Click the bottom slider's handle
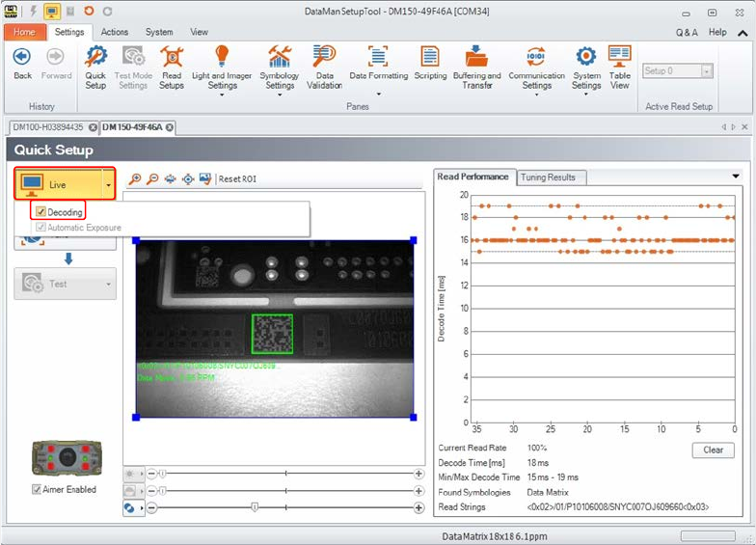This screenshot has height=545, width=756. click(x=255, y=507)
